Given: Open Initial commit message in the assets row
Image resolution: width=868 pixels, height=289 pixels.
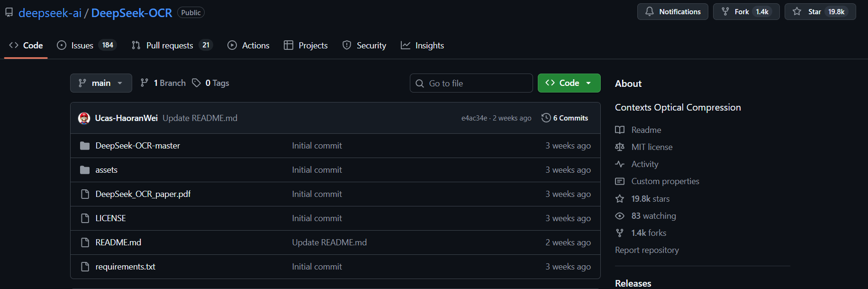Looking at the screenshot, I should 317,170.
